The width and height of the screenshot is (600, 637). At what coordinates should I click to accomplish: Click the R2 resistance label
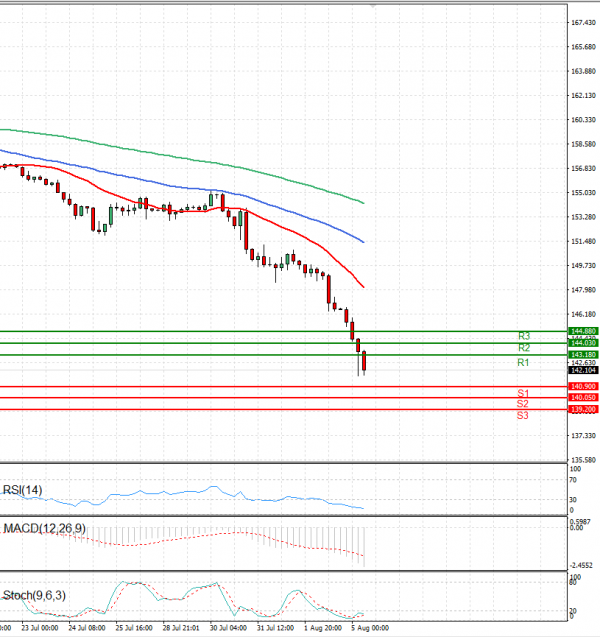pyautogui.click(x=524, y=348)
